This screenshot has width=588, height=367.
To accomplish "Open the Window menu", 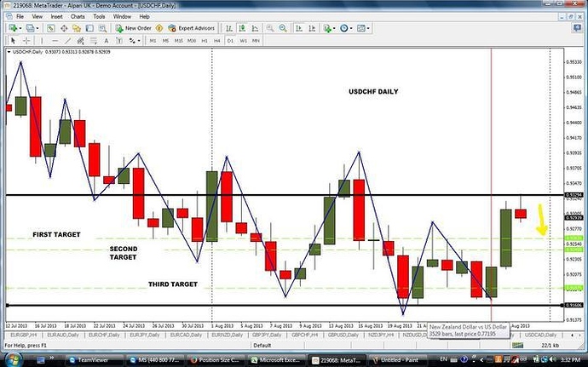I will click(122, 16).
